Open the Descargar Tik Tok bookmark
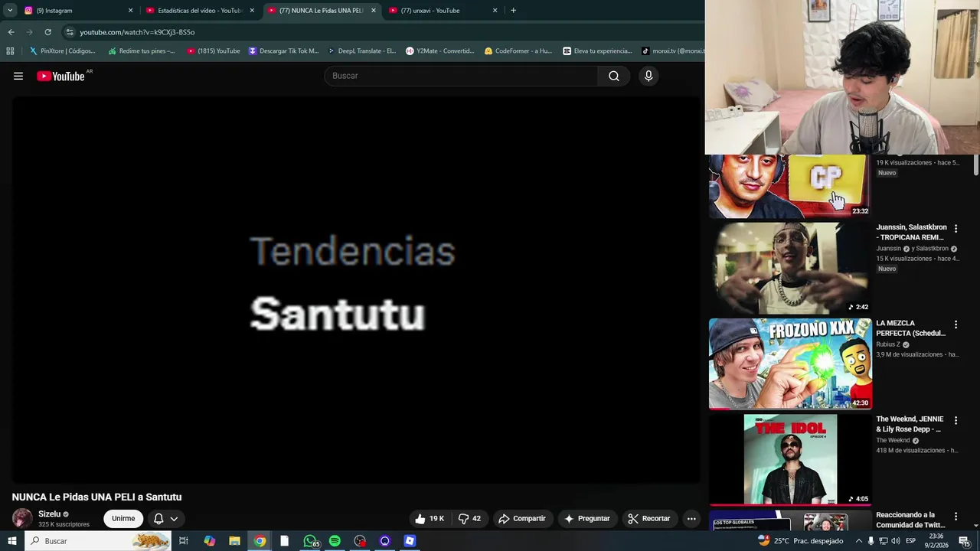Image resolution: width=980 pixels, height=551 pixels. pos(283,51)
